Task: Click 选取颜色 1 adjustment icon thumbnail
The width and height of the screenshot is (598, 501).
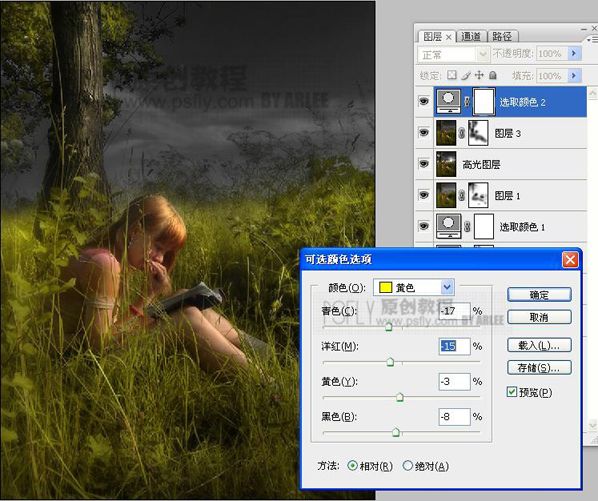Action: point(448,226)
